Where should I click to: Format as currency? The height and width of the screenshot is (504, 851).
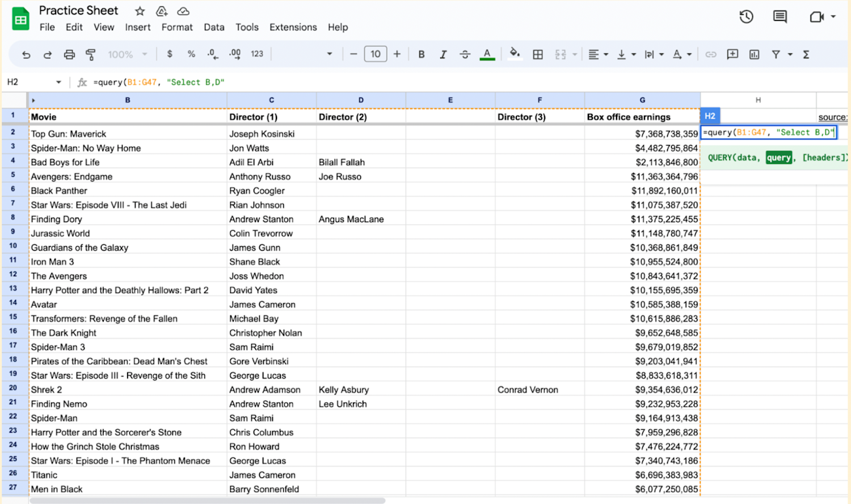click(170, 54)
